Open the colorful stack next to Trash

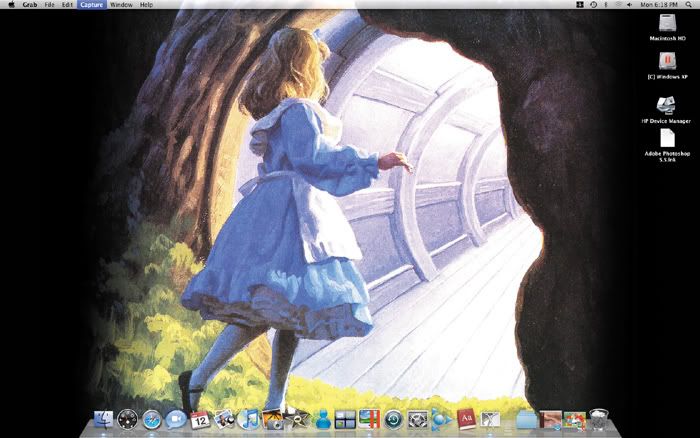pos(575,420)
